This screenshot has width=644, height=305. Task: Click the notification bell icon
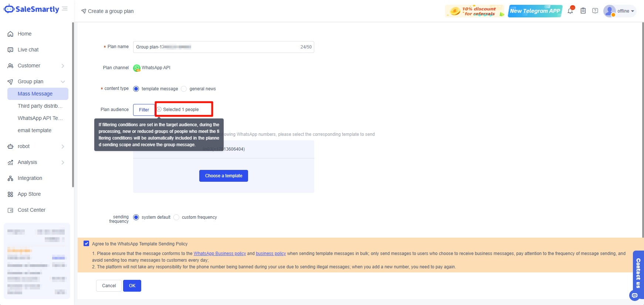click(570, 11)
